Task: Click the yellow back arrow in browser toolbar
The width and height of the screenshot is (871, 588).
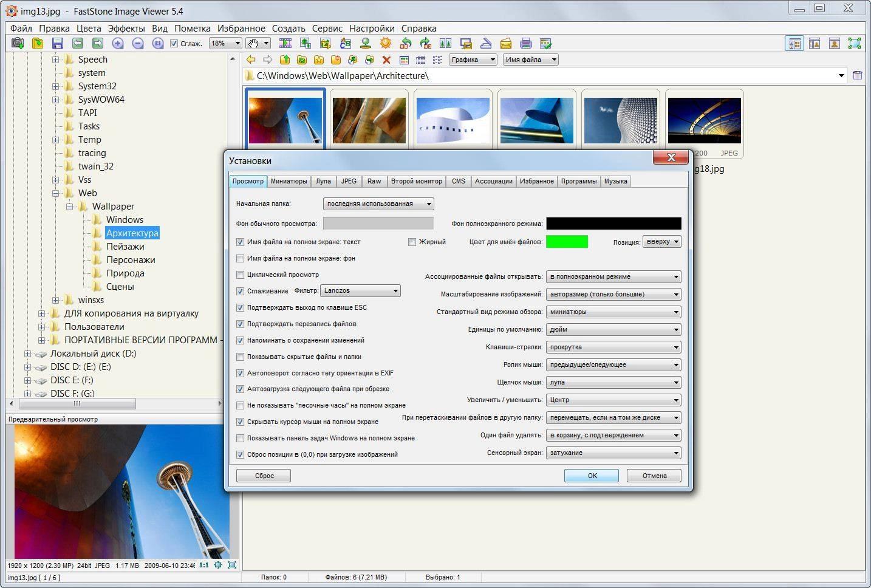Action: tap(251, 60)
